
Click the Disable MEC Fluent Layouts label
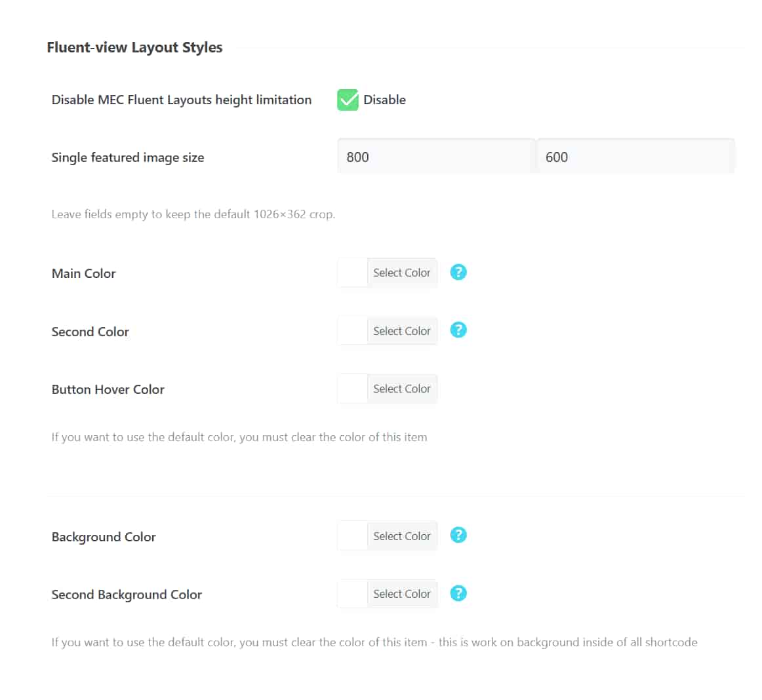click(181, 100)
